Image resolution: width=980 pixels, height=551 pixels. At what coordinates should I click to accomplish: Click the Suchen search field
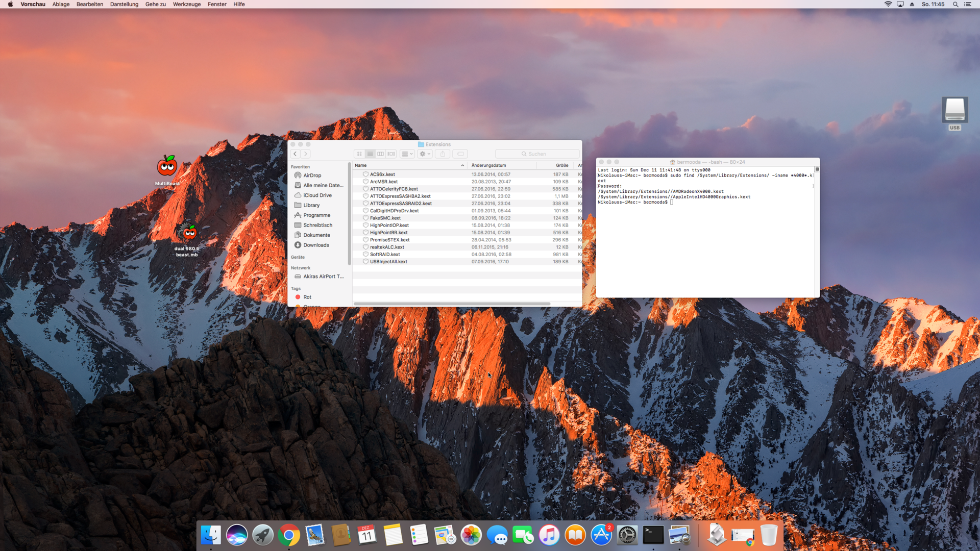537,154
